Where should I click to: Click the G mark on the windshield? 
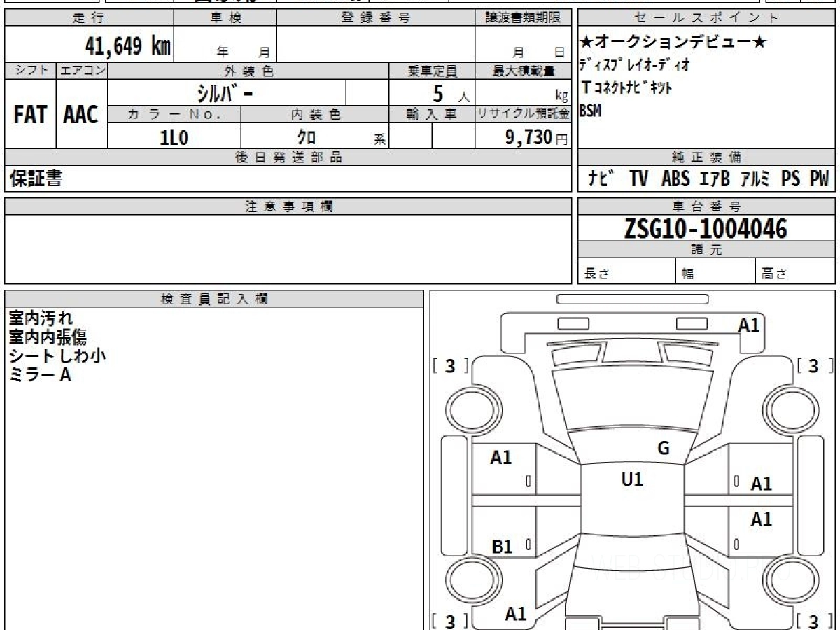click(664, 449)
